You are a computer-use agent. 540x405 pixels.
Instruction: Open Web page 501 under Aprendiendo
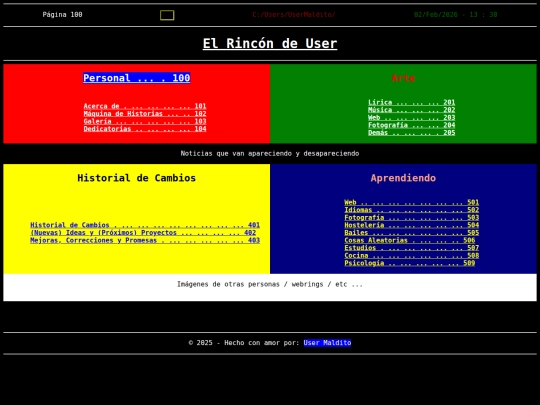(412, 202)
